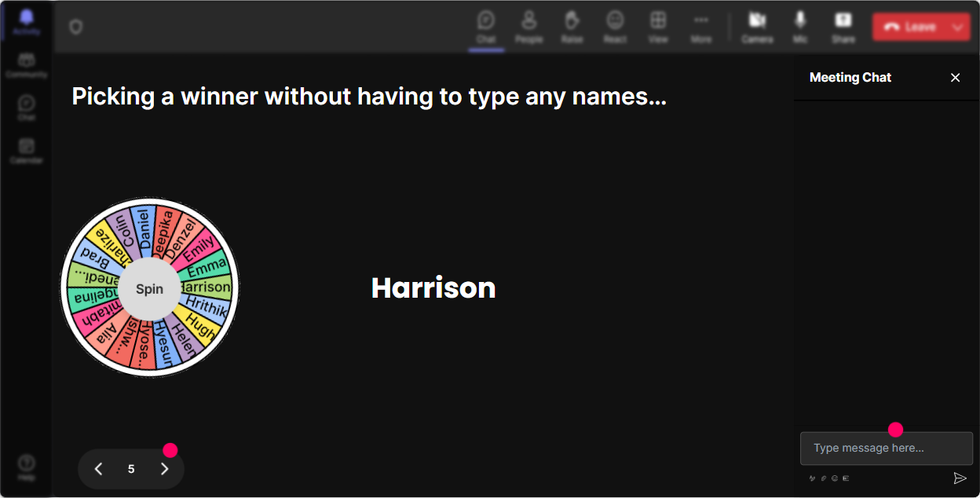Image resolution: width=980 pixels, height=498 pixels.
Task: Spin the name wheel
Action: click(x=149, y=288)
